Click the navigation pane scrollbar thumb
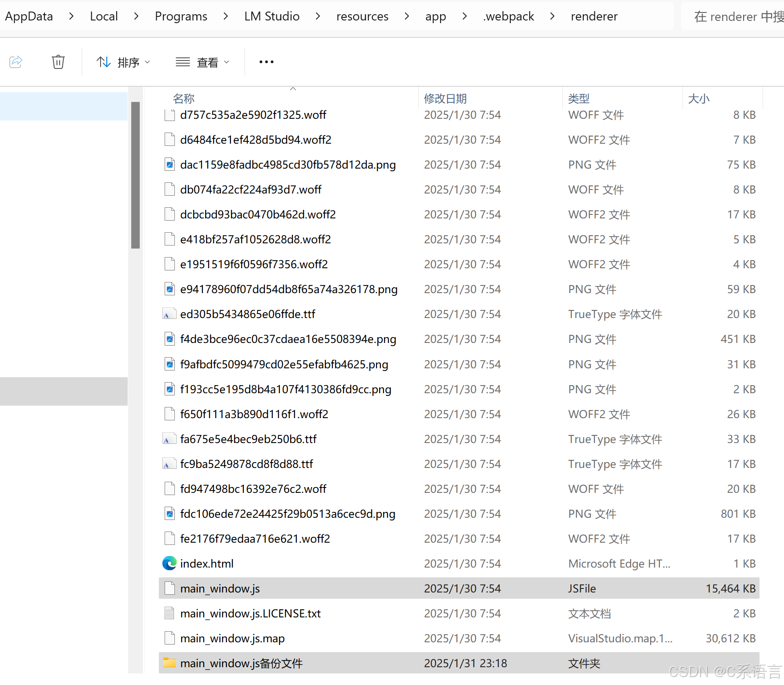The height and width of the screenshot is (685, 784). pos(135,175)
